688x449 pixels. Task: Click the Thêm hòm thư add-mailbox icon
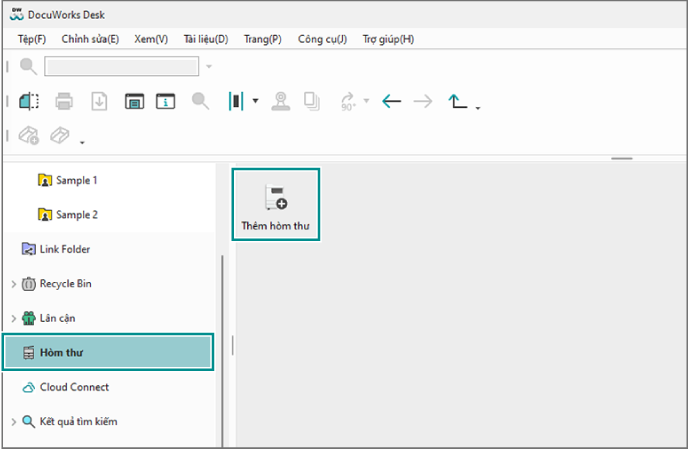(x=275, y=197)
